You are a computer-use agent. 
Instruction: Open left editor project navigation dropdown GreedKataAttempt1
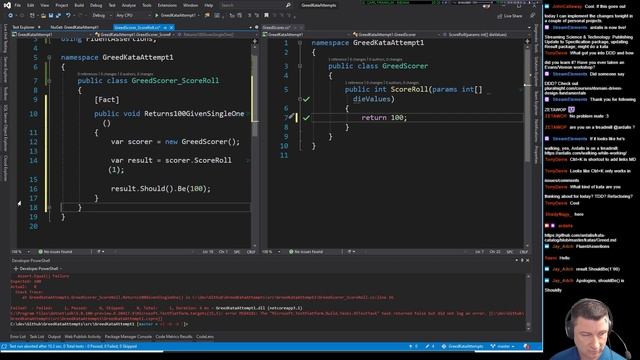coord(53,35)
